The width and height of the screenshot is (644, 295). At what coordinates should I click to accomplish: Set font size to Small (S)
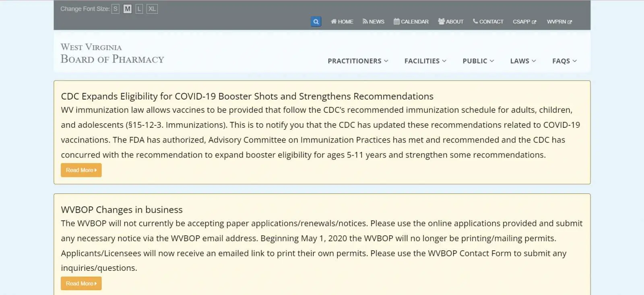coord(116,9)
